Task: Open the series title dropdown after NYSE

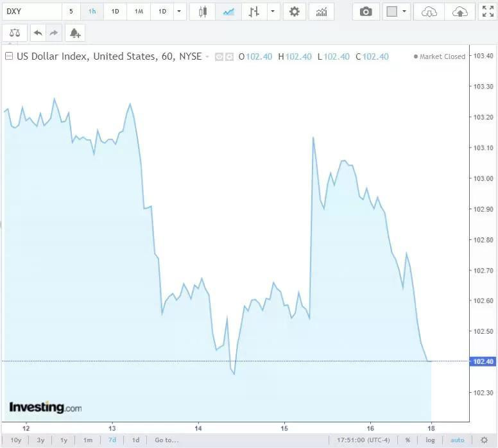Action: tap(207, 56)
